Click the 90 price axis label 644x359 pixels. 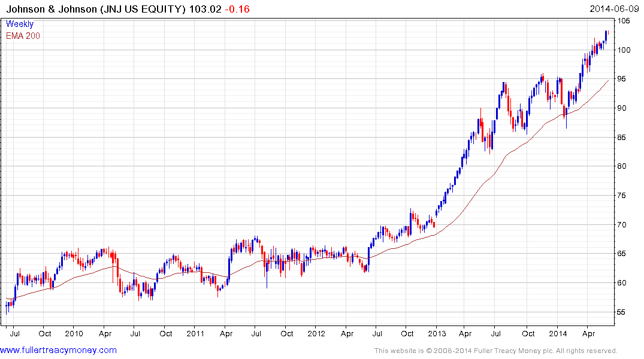[x=622, y=108]
